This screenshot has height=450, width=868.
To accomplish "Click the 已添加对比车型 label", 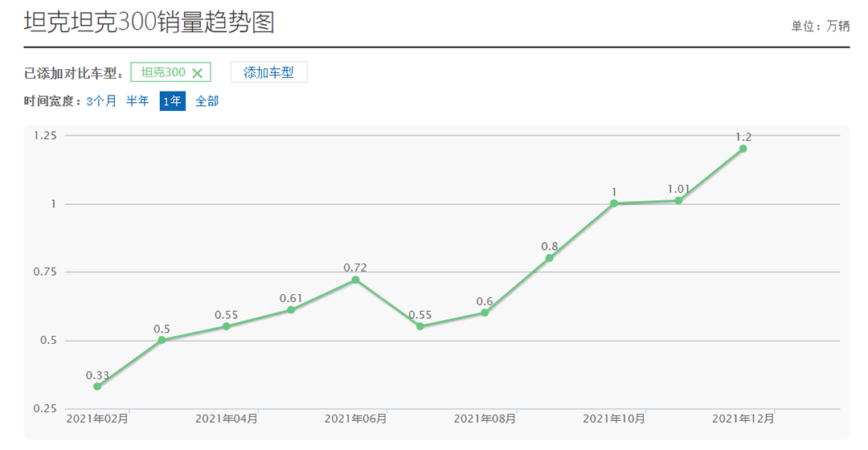I will (73, 73).
